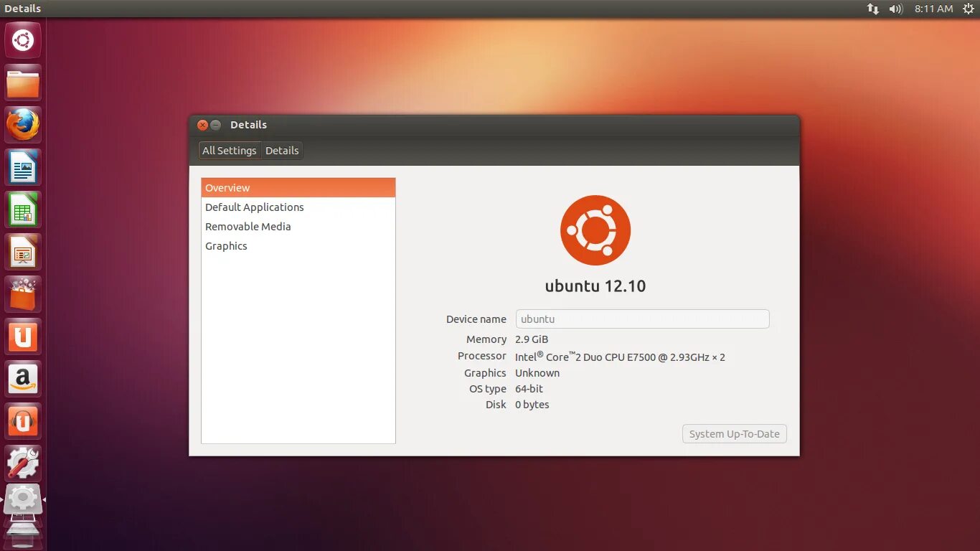The height and width of the screenshot is (551, 980).
Task: Click the '2.9 GiB' memory value
Action: [x=532, y=339]
